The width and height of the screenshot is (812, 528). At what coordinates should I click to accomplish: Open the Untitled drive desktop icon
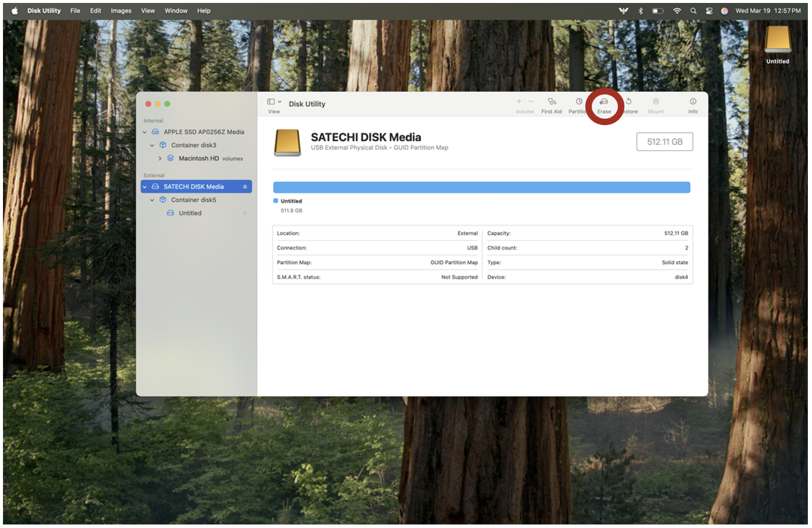click(777, 40)
